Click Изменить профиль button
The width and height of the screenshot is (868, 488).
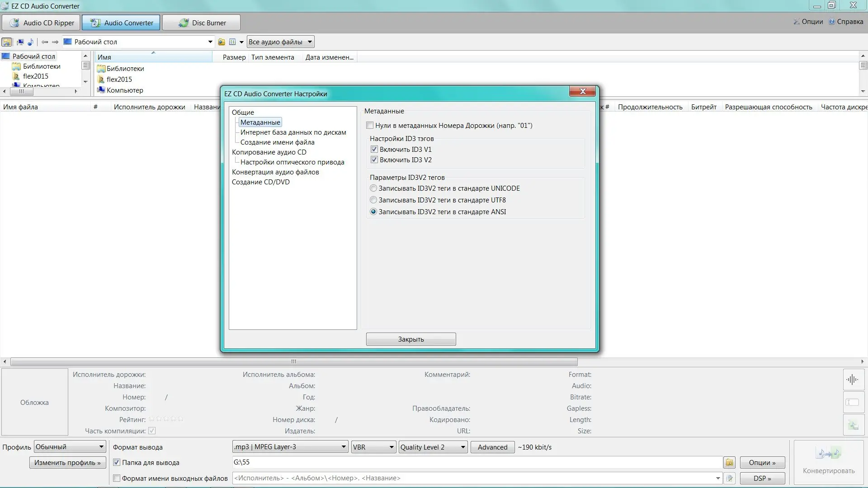pyautogui.click(x=67, y=463)
